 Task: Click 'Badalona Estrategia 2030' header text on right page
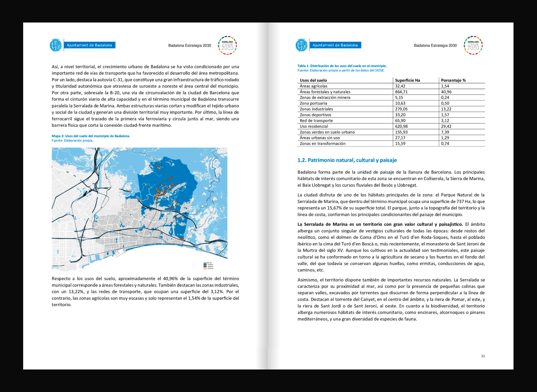[436, 46]
